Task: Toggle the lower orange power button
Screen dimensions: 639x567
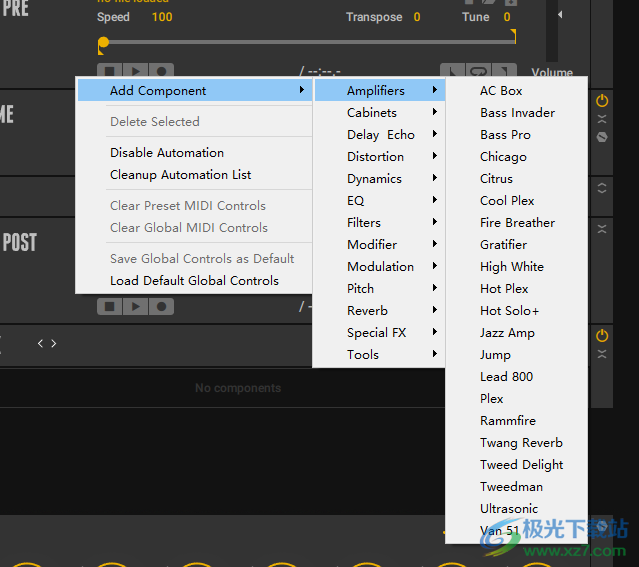Action: coord(602,335)
